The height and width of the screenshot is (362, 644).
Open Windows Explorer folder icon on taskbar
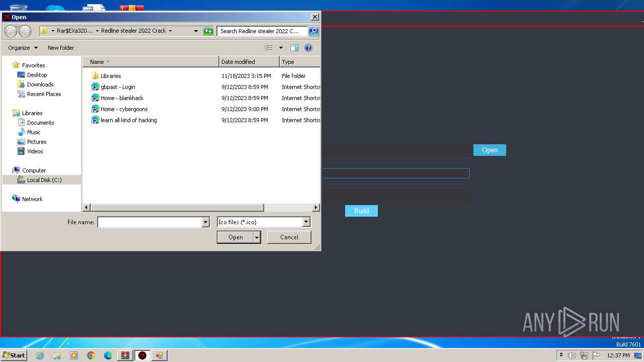click(57, 355)
